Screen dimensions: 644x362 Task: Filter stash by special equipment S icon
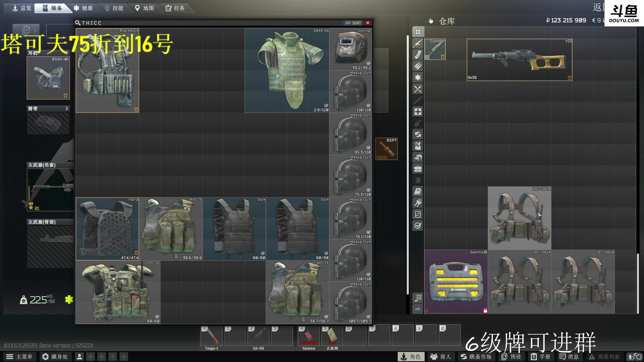(418, 214)
